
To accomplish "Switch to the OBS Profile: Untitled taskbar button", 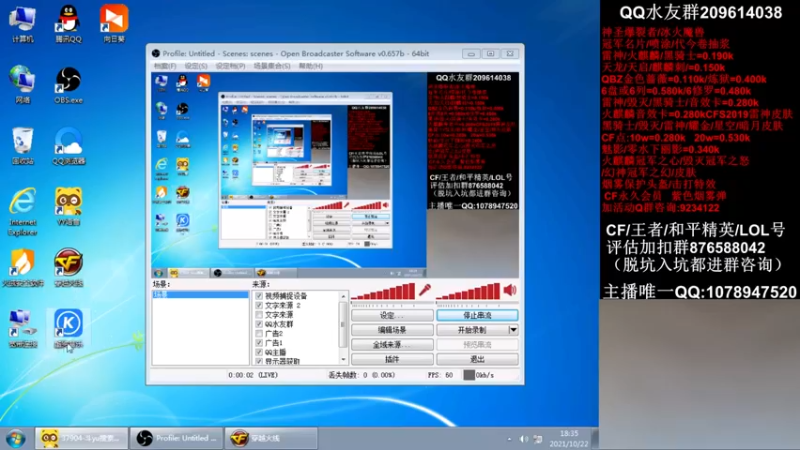I will pos(176,438).
